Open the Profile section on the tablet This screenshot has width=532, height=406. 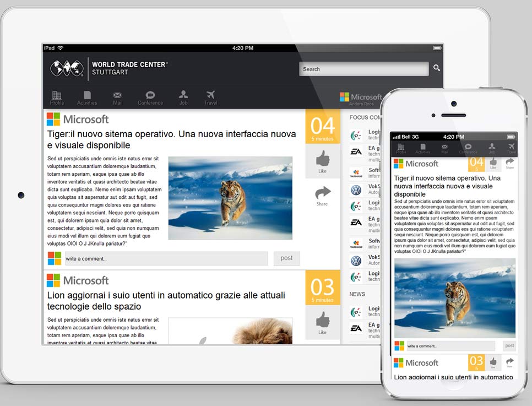[x=57, y=98]
